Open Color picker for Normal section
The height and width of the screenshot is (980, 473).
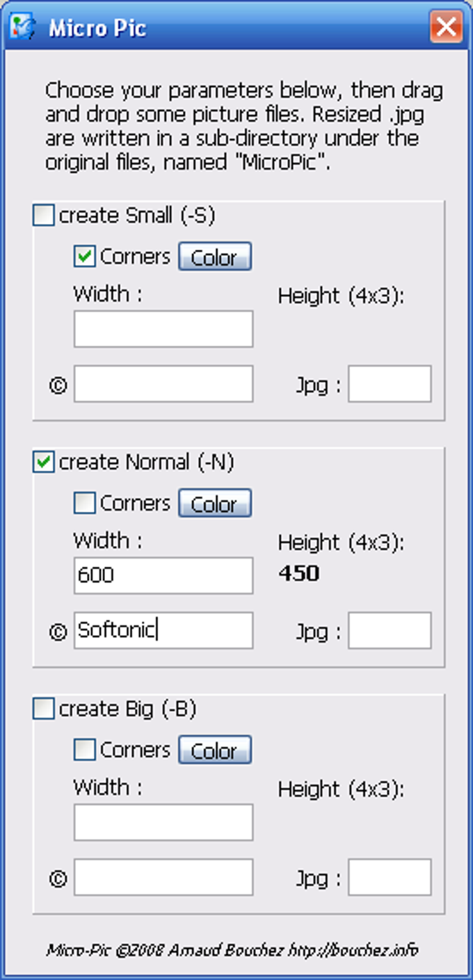coord(214,504)
